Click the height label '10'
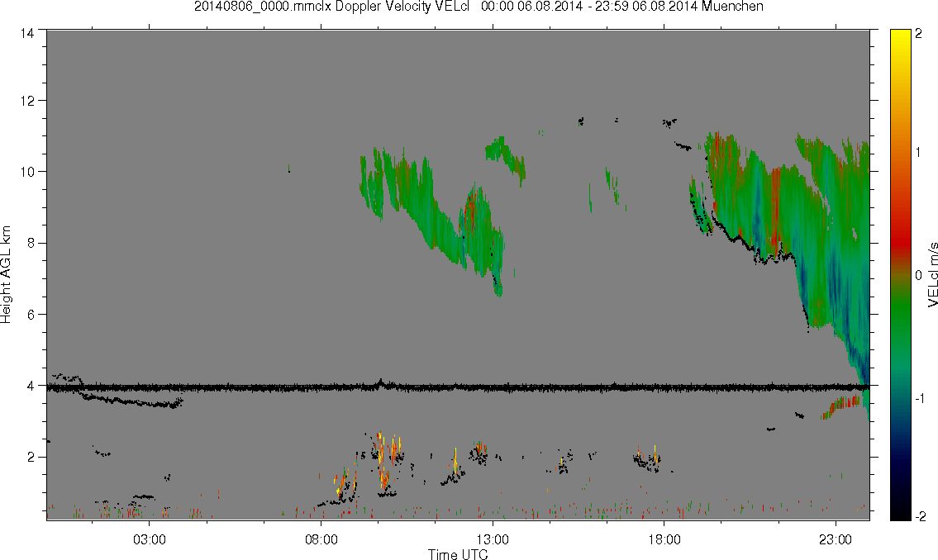This screenshot has height=560, width=938. click(27, 172)
